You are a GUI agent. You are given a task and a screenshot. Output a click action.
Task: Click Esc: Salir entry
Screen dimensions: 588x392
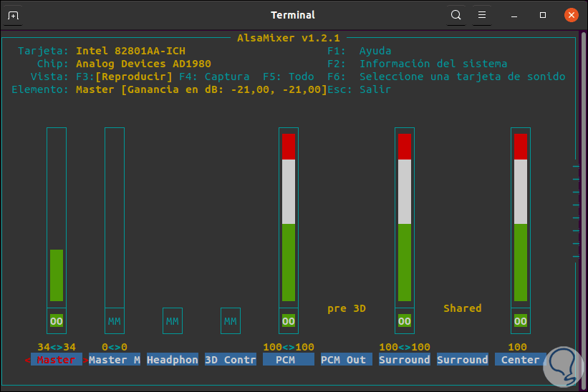click(x=360, y=89)
